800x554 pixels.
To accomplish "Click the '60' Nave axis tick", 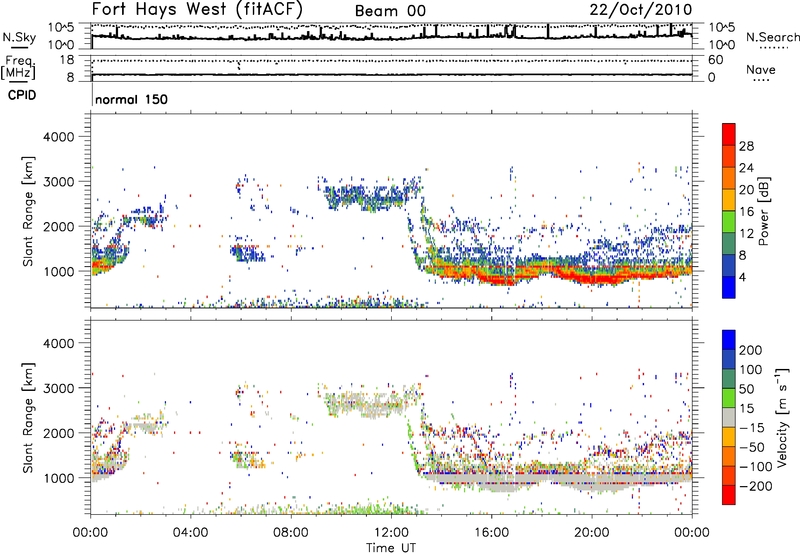I will point(715,60).
